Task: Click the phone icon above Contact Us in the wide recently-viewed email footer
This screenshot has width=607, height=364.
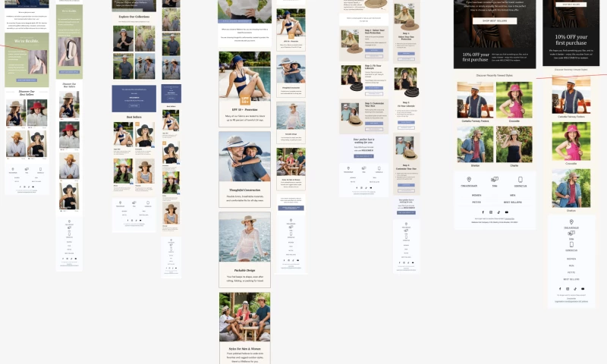Action: click(x=521, y=180)
